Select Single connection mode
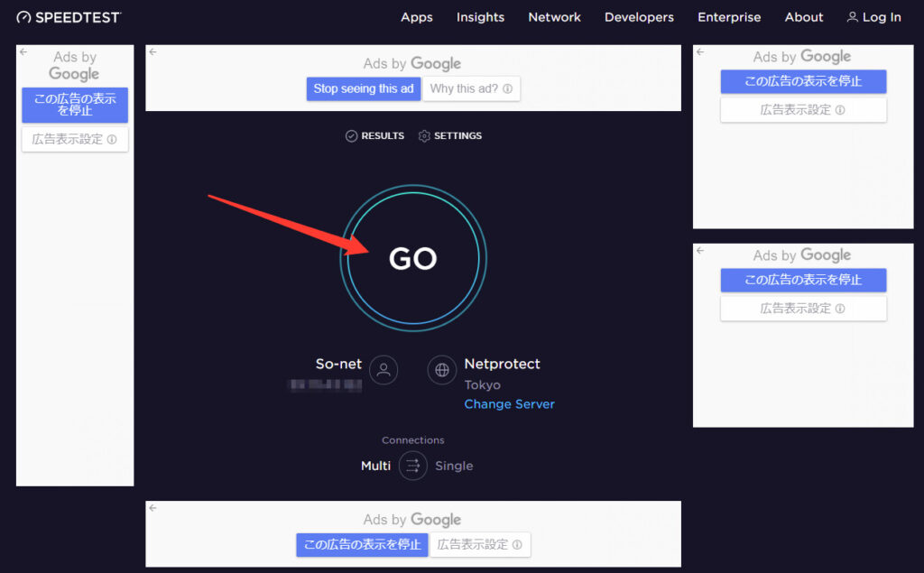 tap(454, 466)
